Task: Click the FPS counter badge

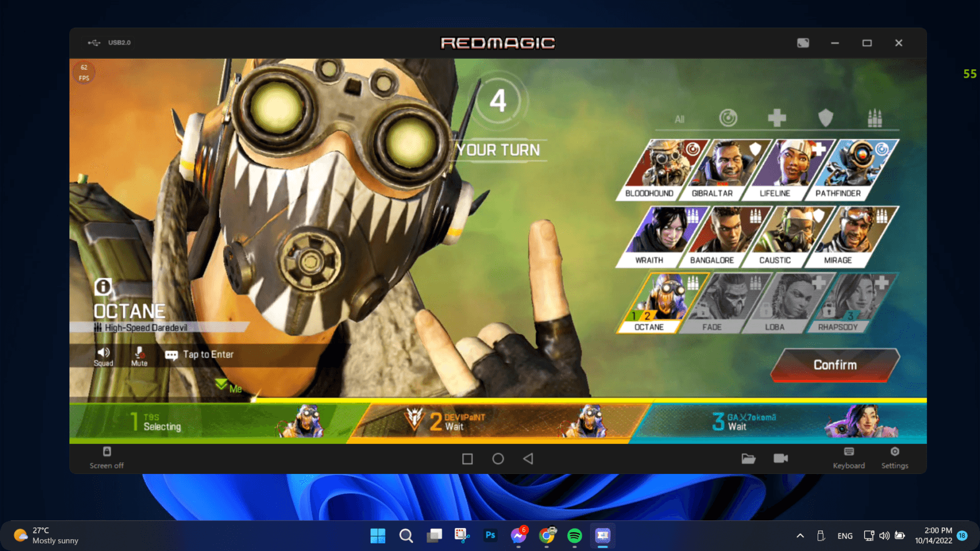Action: tap(84, 72)
